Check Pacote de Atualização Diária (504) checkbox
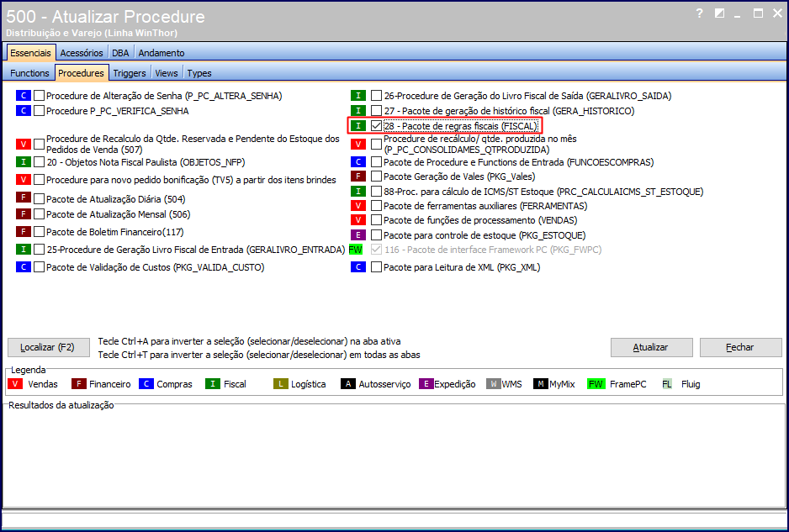 click(40, 199)
